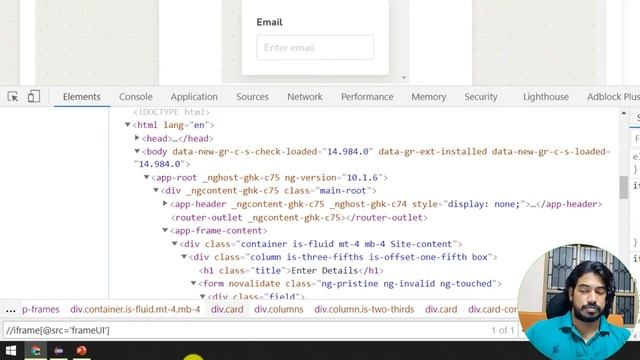Viewport: 640px width, 360px height.
Task: Click the scroll-up arrow of Elements panel
Action: tap(624, 113)
